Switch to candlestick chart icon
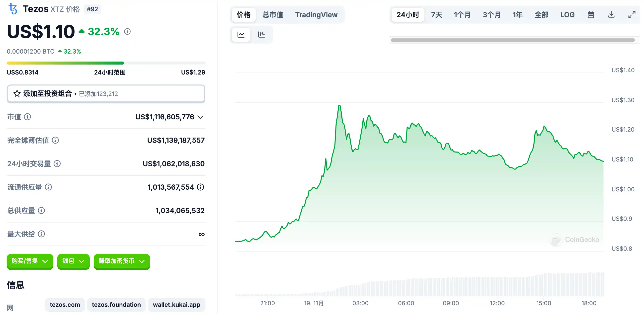The height and width of the screenshot is (314, 644). tap(261, 34)
